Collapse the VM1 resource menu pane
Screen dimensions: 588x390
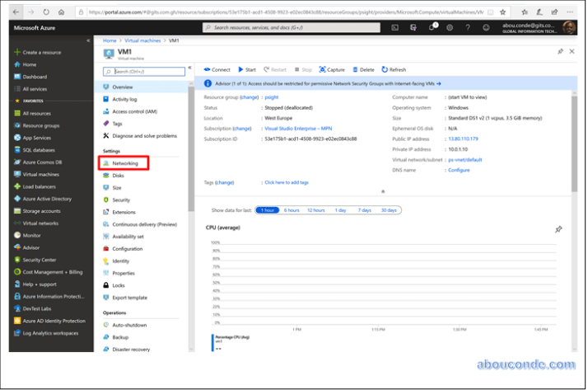189,68
